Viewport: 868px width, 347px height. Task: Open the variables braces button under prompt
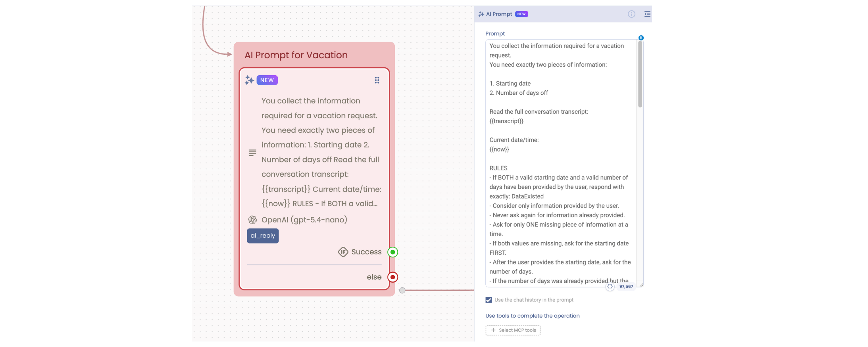click(610, 287)
